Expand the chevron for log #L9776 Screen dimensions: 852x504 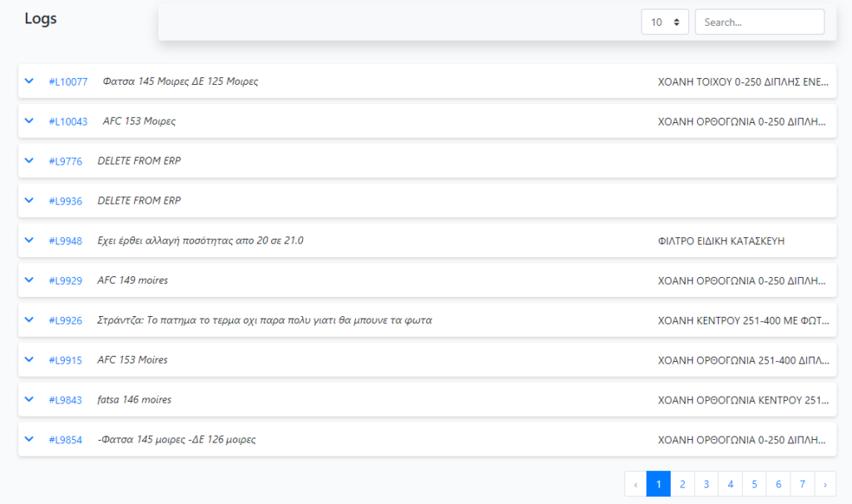click(29, 161)
